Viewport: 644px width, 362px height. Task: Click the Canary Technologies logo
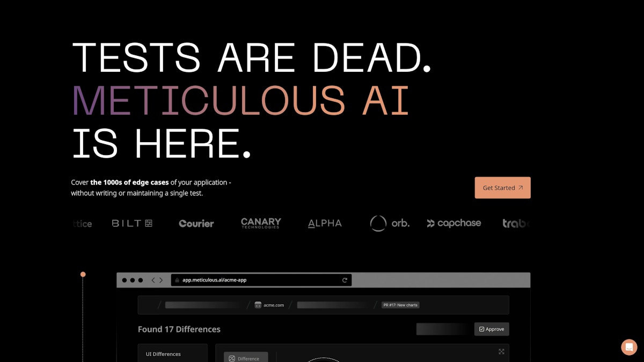[261, 223]
